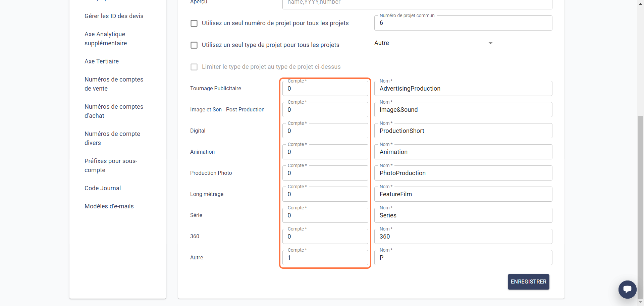Open Axe Analytique supplémentaire section

coord(106,39)
